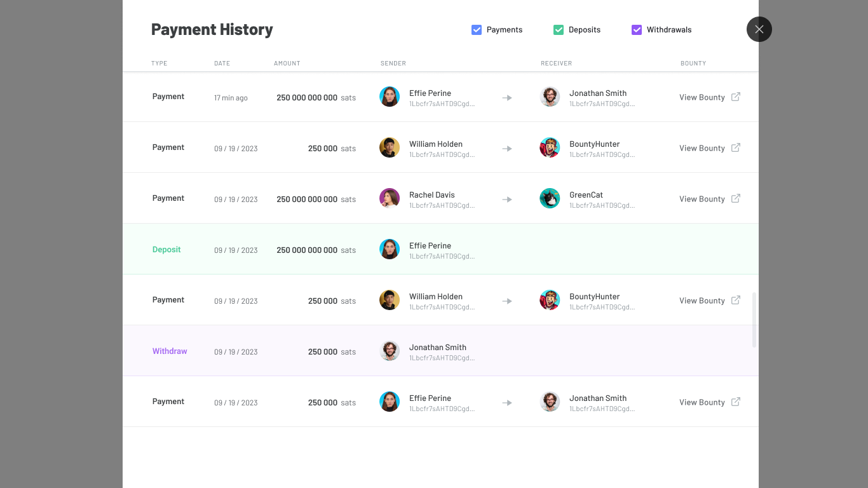
Task: Click the external link icon on the last Payment row
Action: pos(735,402)
